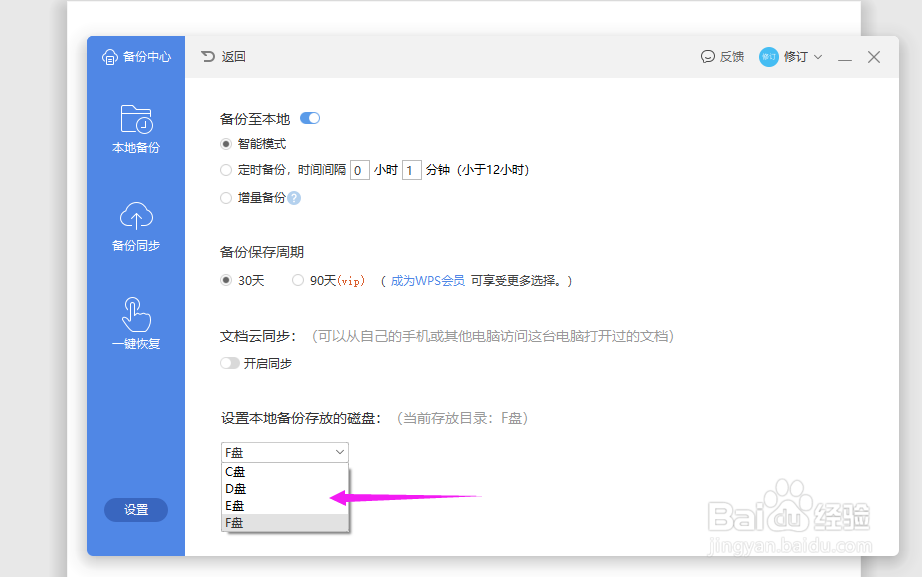The image size is (922, 577).
Task: Select D盘 from the disk list
Action: 285,489
